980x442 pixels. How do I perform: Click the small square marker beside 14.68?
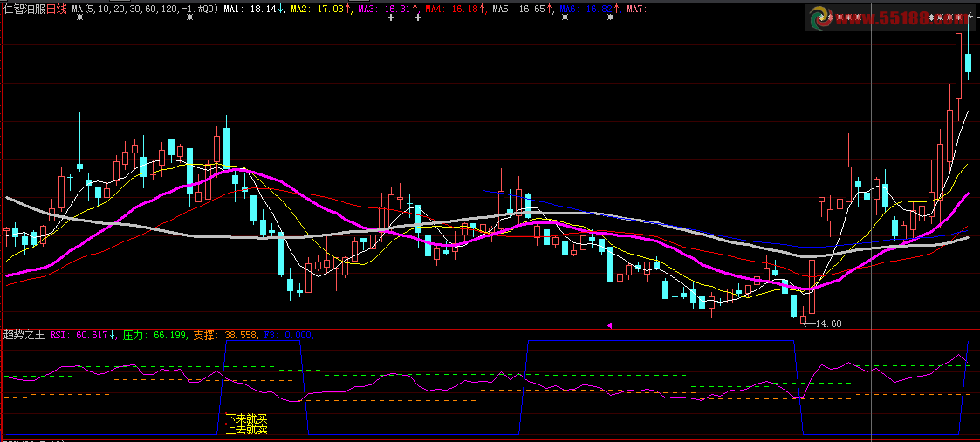pyautogui.click(x=804, y=322)
